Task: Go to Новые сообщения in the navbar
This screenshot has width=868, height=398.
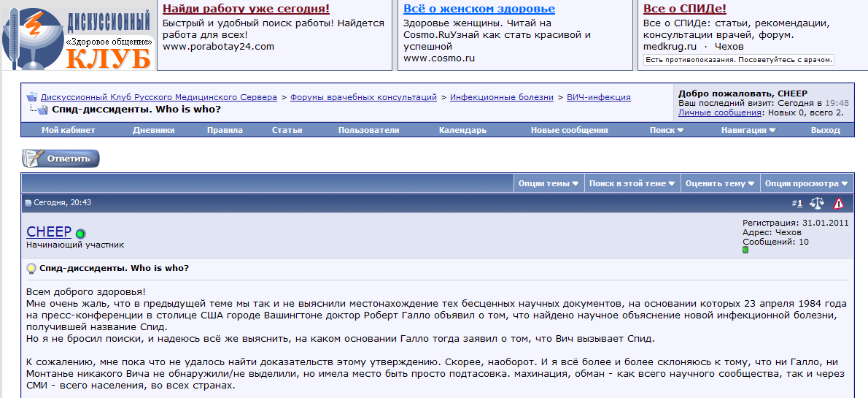Action: tap(569, 130)
